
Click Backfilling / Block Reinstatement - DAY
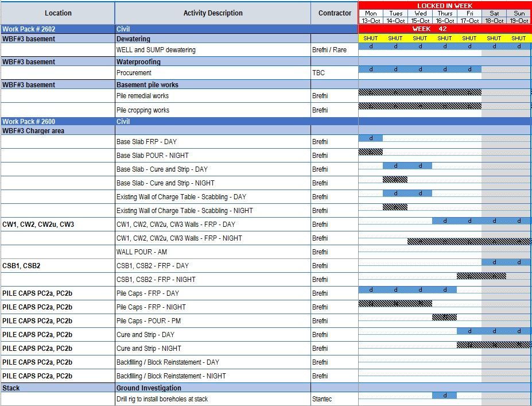213,362
